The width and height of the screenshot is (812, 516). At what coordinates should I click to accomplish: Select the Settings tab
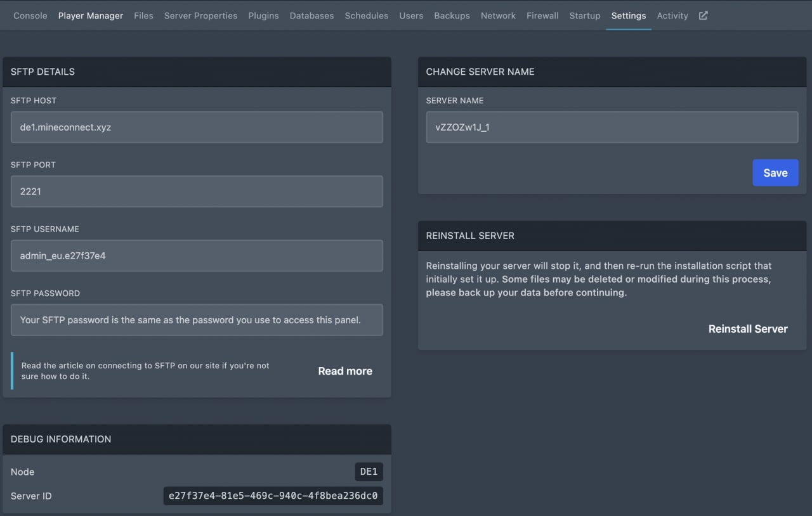pyautogui.click(x=629, y=15)
